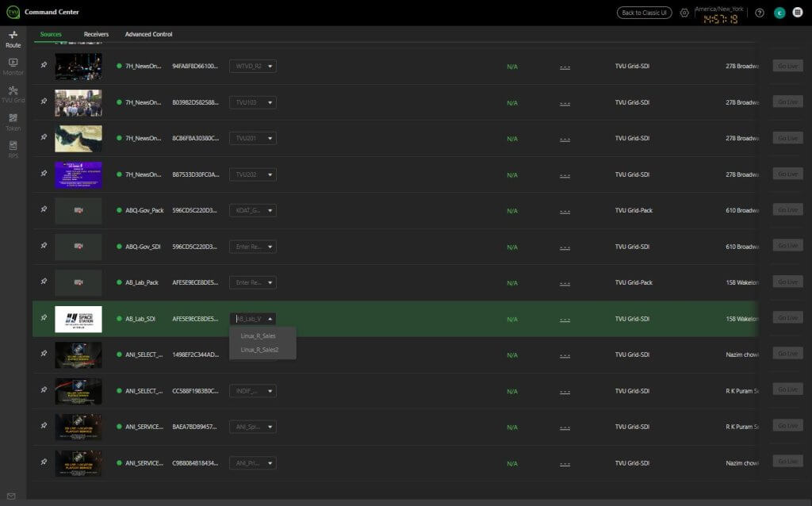This screenshot has height=506, width=812.
Task: Select the ABQ-Gov_Pack source name
Action: tap(144, 210)
